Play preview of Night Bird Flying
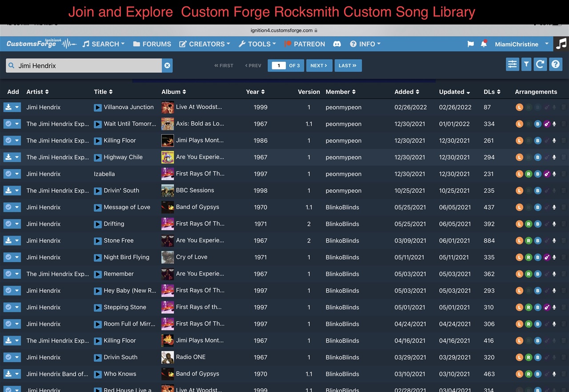The image size is (569, 392). [98, 257]
